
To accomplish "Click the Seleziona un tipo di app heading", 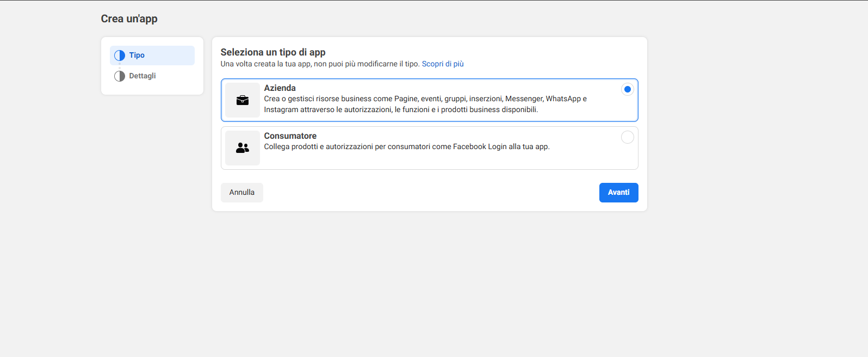I will coord(272,52).
